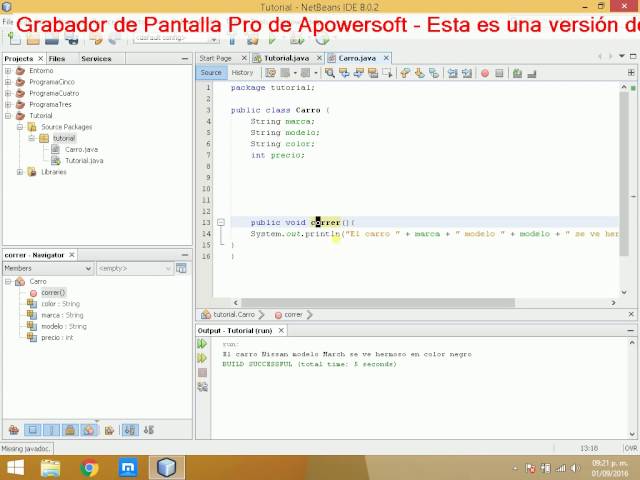Click Next Bookmark icon
The image size is (640, 480).
[419, 73]
